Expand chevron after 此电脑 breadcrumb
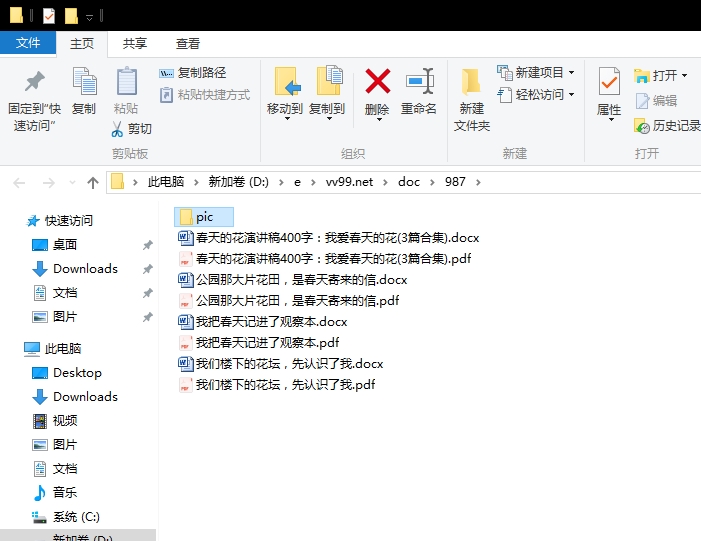Viewport: 701px width, 541px height. (196, 182)
